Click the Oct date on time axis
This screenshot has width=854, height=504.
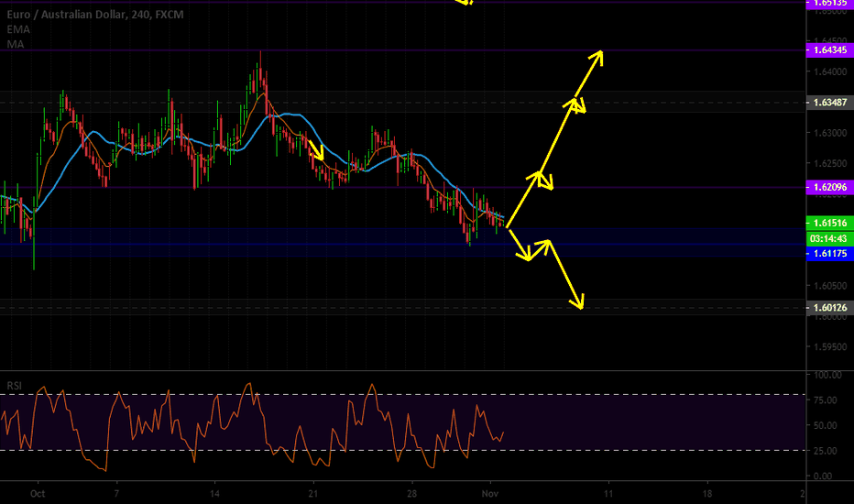click(x=37, y=494)
